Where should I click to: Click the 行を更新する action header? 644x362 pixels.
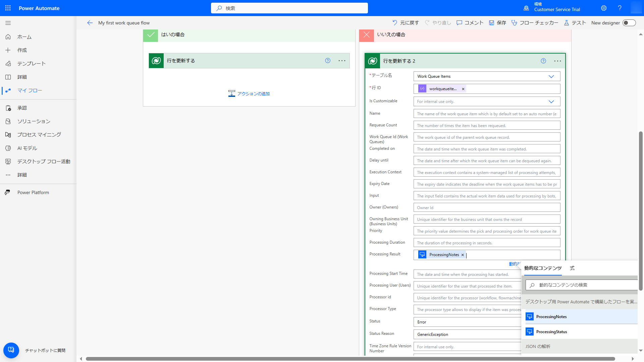[249, 61]
